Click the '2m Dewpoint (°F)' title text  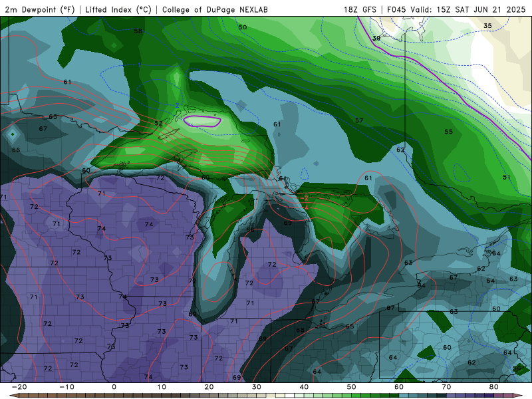click(40, 9)
